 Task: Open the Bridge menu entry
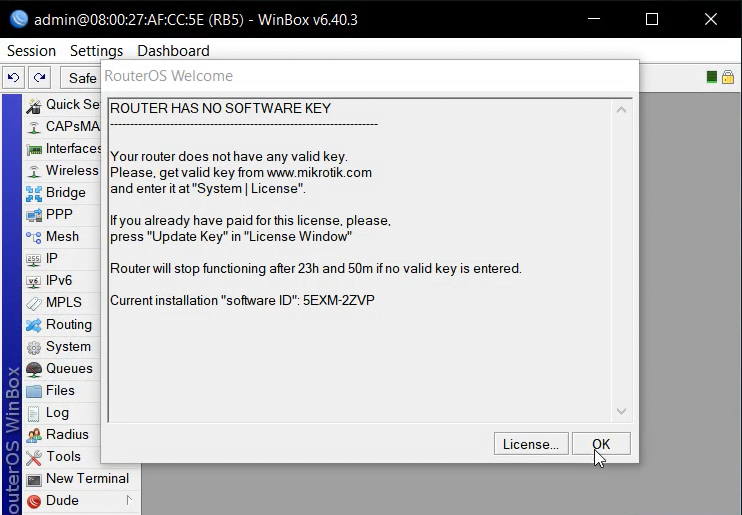pos(66,193)
